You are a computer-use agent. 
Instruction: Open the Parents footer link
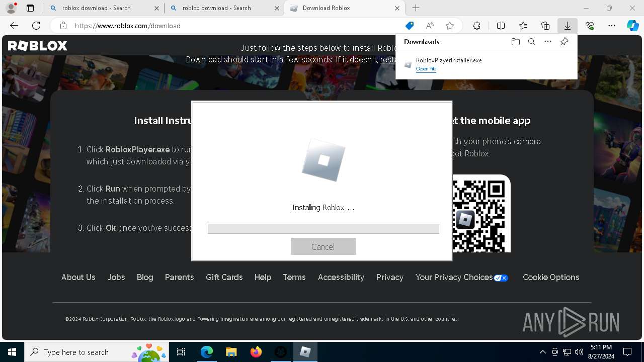point(179,277)
